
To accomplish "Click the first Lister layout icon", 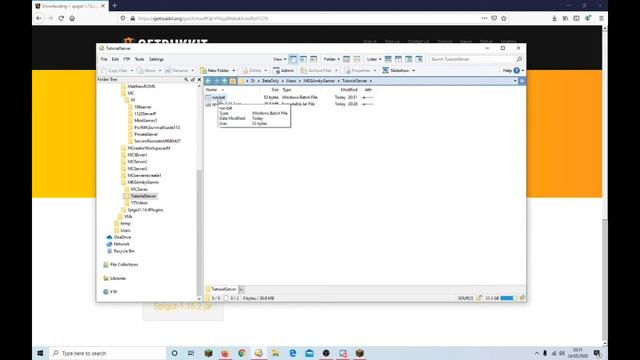I will pyautogui.click(x=388, y=59).
